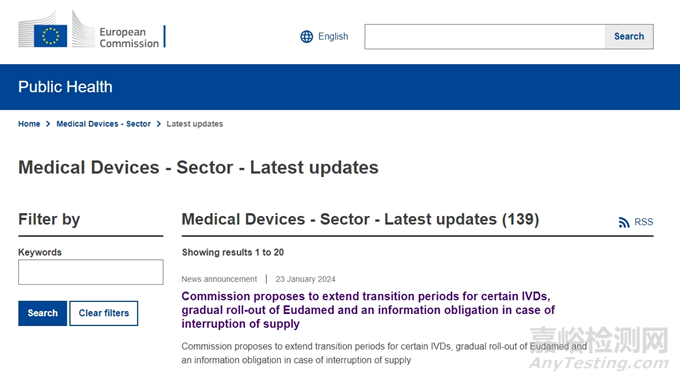The width and height of the screenshot is (680, 381).
Task: Open Medical Devices - Sector breadcrumb
Action: [104, 124]
